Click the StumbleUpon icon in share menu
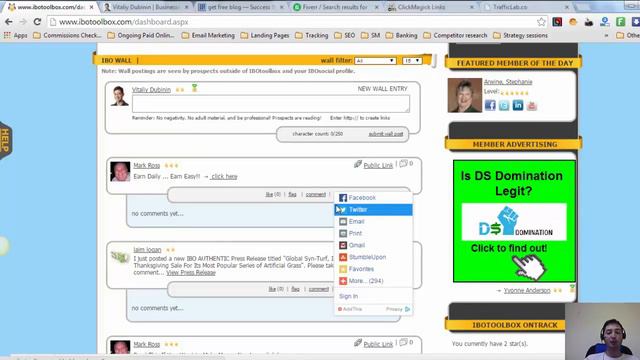The image size is (640, 360). (343, 257)
